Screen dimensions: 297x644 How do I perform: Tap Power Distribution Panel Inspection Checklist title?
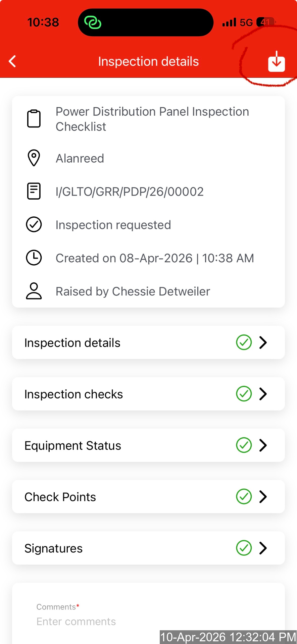coord(152,119)
